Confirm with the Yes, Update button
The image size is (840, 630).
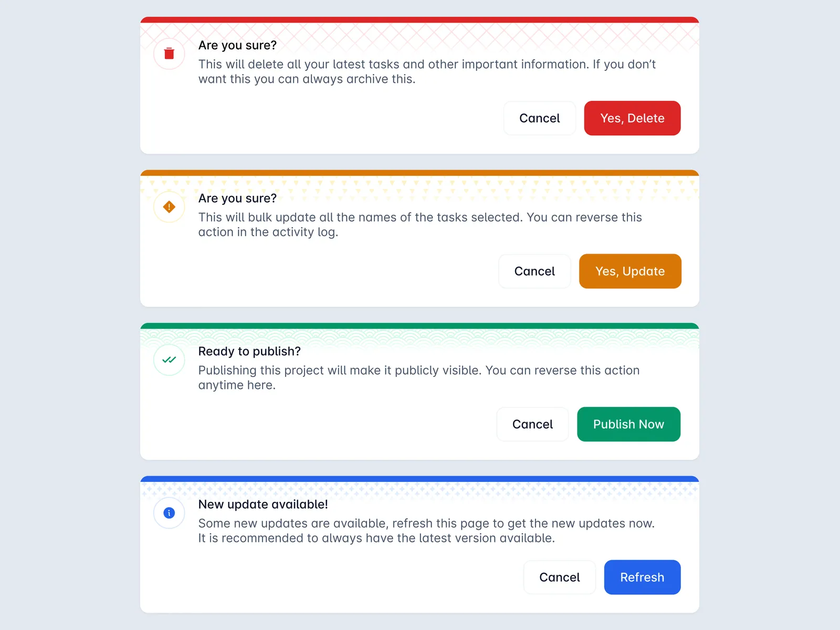[x=629, y=271]
